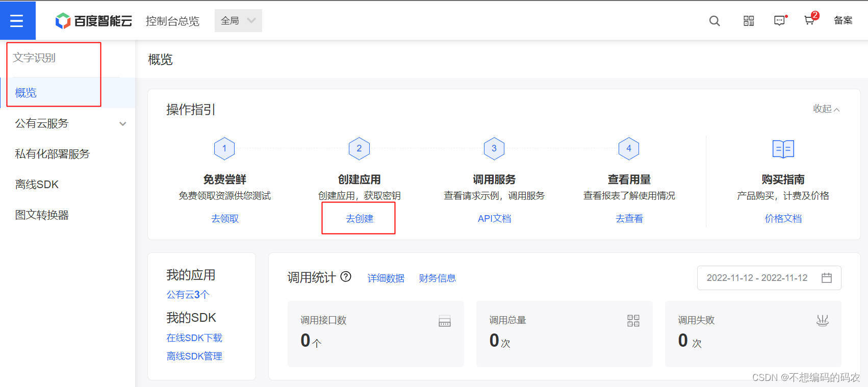This screenshot has width=868, height=387.
Task: Go to 控制台总览
Action: (172, 21)
